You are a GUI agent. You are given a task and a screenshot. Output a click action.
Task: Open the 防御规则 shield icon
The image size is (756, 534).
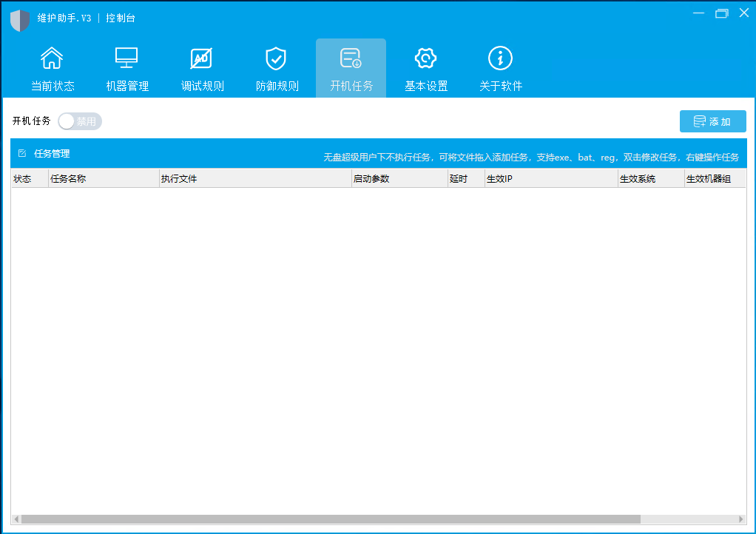(x=276, y=58)
